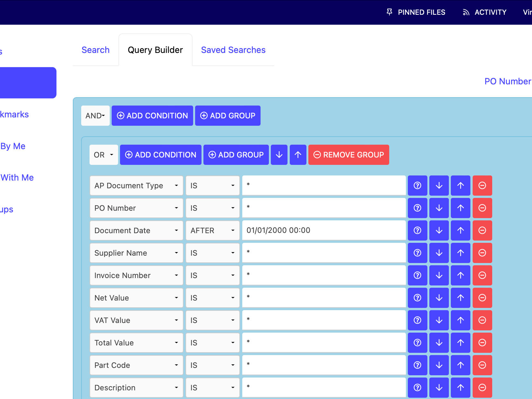532x399 pixels.
Task: Open help for AP Document Type condition
Action: pos(417,185)
